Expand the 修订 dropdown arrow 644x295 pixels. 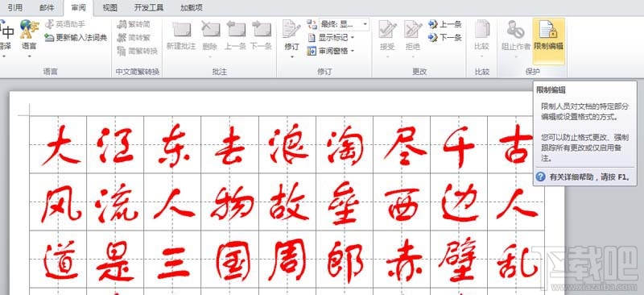click(291, 56)
